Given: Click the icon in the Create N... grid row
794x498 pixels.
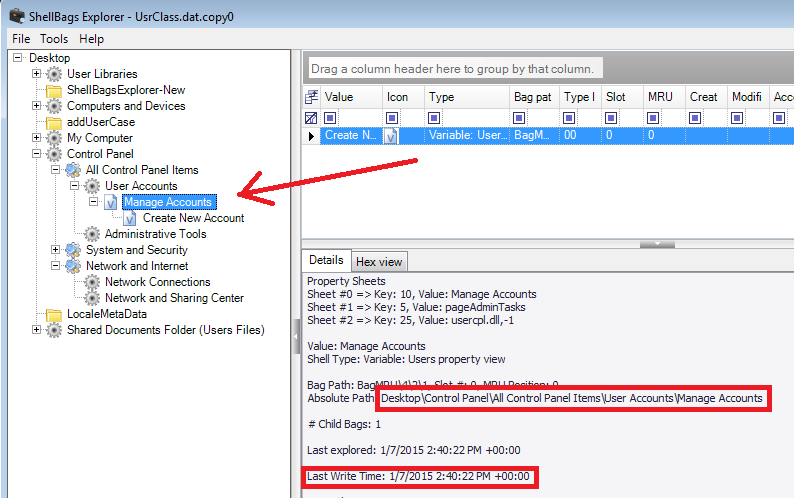Looking at the screenshot, I should click(x=391, y=135).
